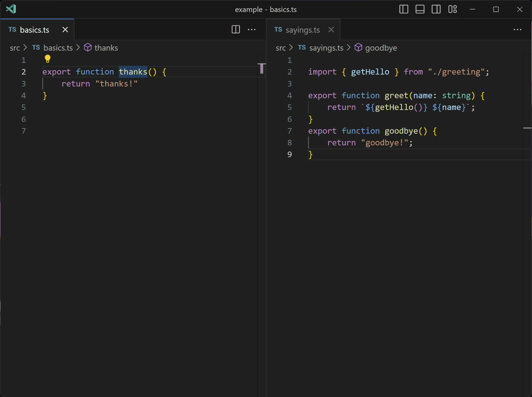Click the goodbye symbol cube icon in breadcrumb
This screenshot has height=397, width=532.
[x=358, y=48]
